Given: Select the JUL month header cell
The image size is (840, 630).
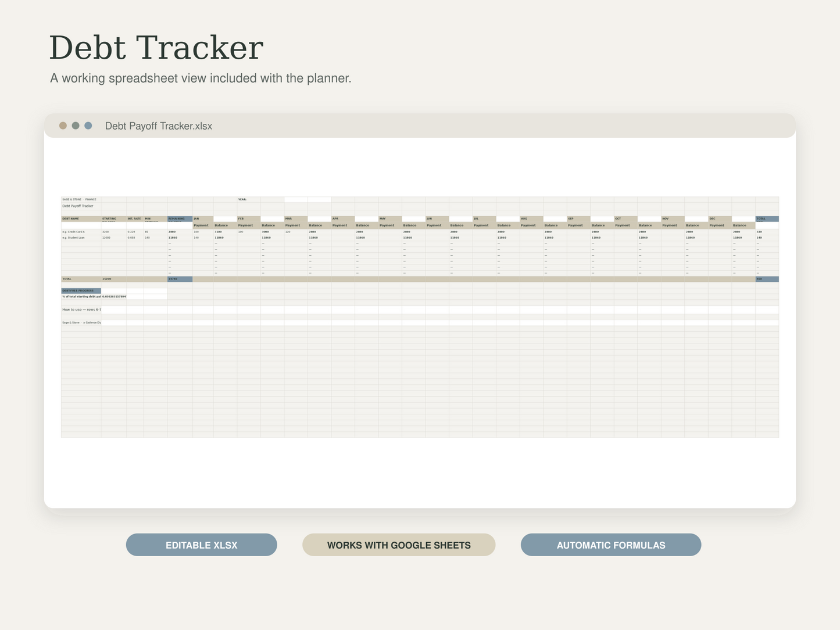Looking at the screenshot, I should (x=484, y=219).
